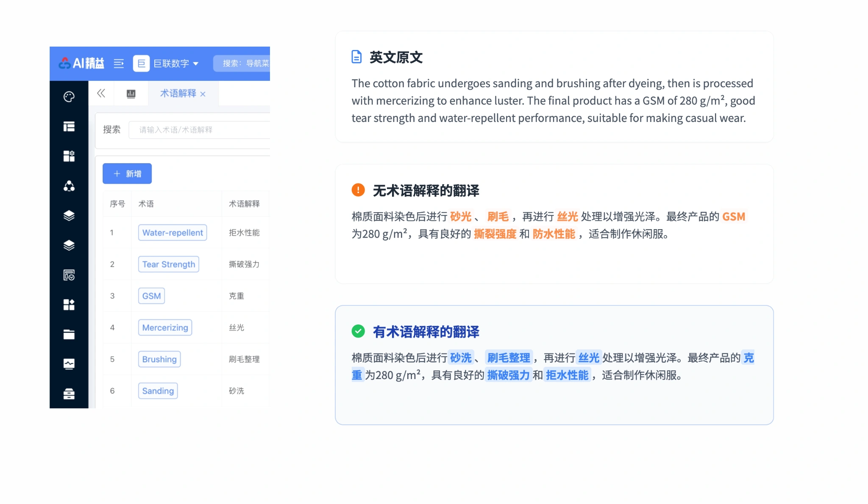Click the Brushing term tag
The width and height of the screenshot is (868, 504).
coord(159,359)
